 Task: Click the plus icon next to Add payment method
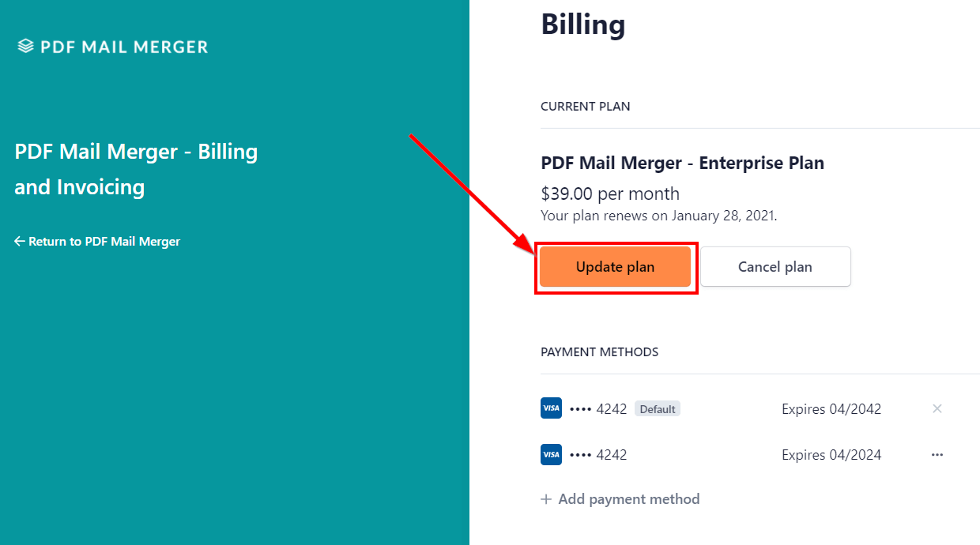(546, 499)
